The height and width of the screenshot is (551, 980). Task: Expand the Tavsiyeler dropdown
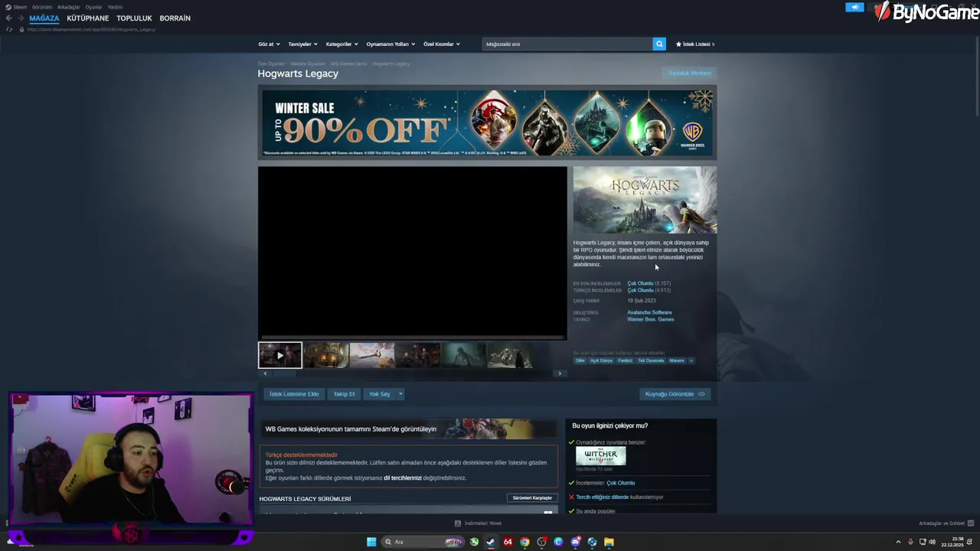302,44
